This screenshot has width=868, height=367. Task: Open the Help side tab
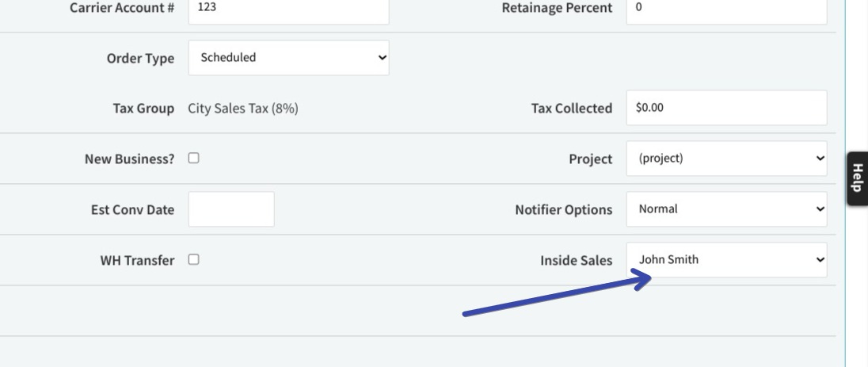click(x=858, y=178)
